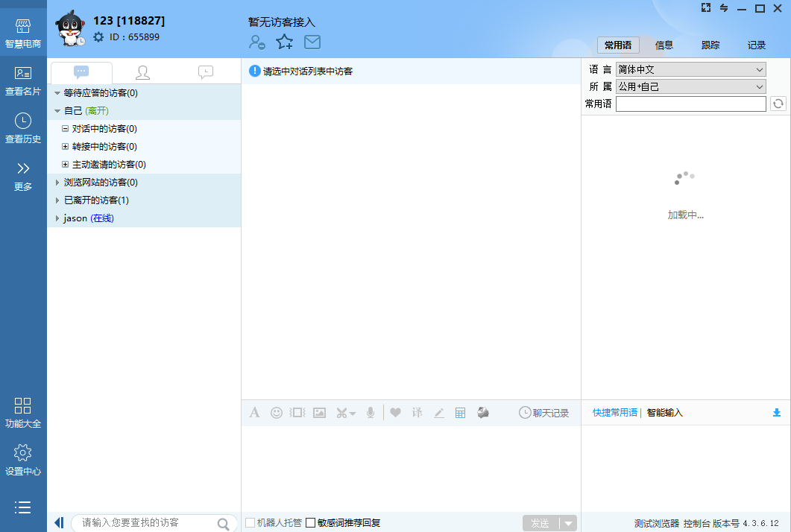Open 智慧电商 in the left sidebar
This screenshot has width=791, height=532.
(x=23, y=34)
